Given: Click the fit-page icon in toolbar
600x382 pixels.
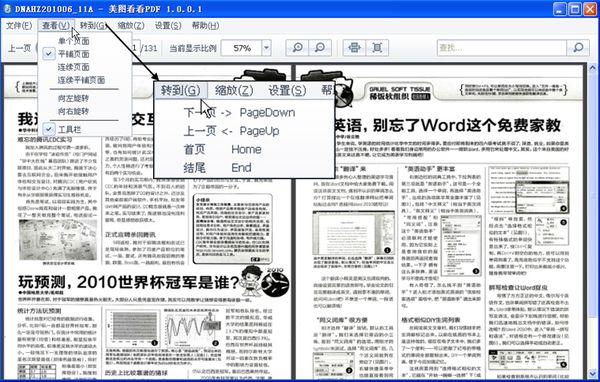Looking at the screenshot, I should coord(377,48).
